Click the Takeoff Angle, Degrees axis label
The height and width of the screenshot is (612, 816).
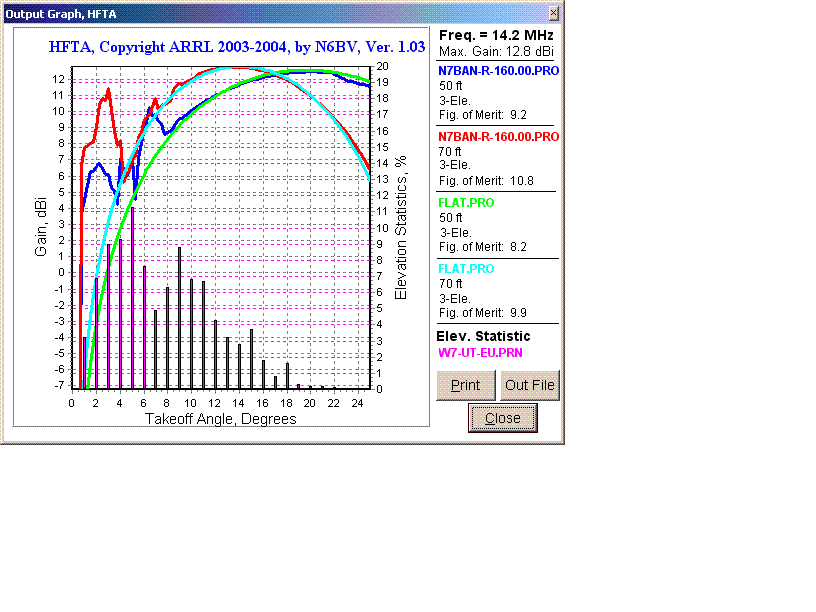(221, 419)
